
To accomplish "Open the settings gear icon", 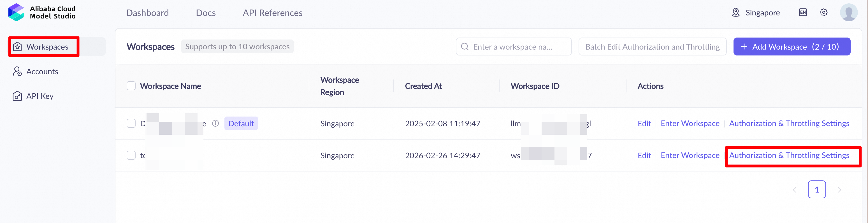I will coord(823,12).
